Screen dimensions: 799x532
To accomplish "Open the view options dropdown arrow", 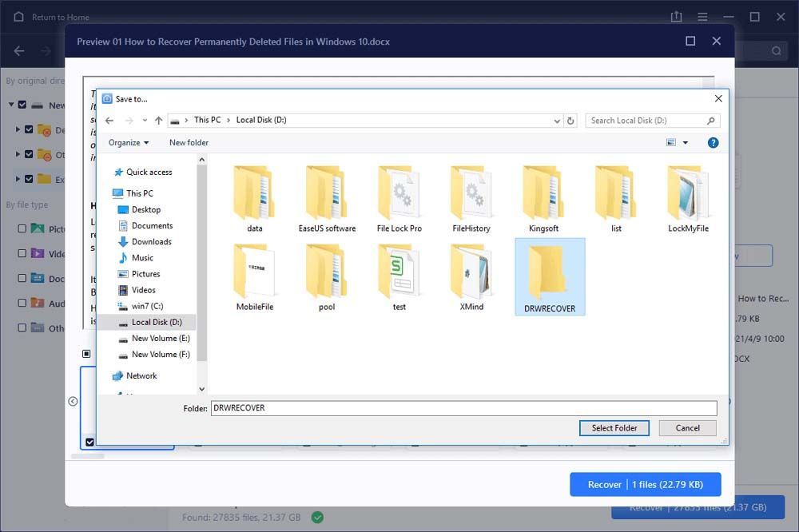I will (x=686, y=143).
